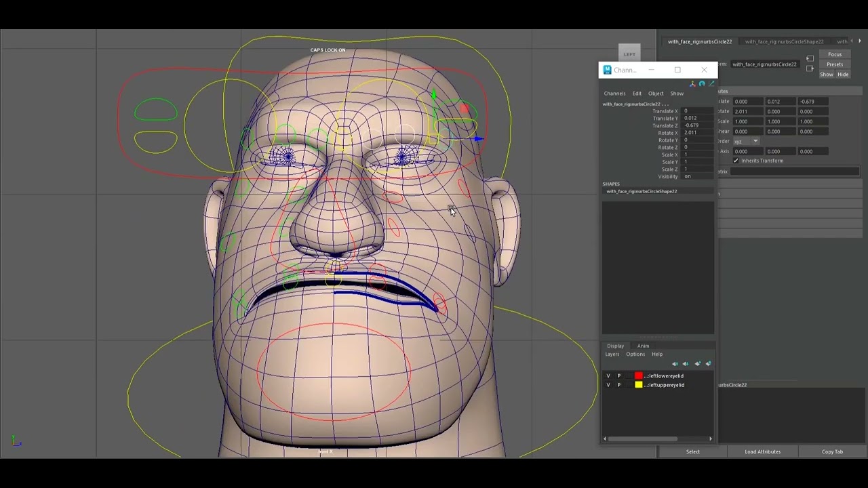Image resolution: width=868 pixels, height=488 pixels.
Task: Open the rotate order xyz dropdown
Action: pos(747,141)
